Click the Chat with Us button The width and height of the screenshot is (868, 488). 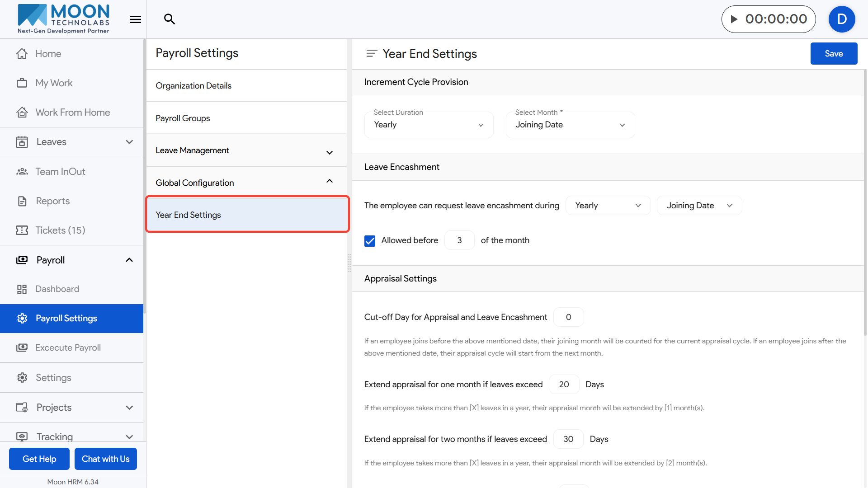[105, 459]
